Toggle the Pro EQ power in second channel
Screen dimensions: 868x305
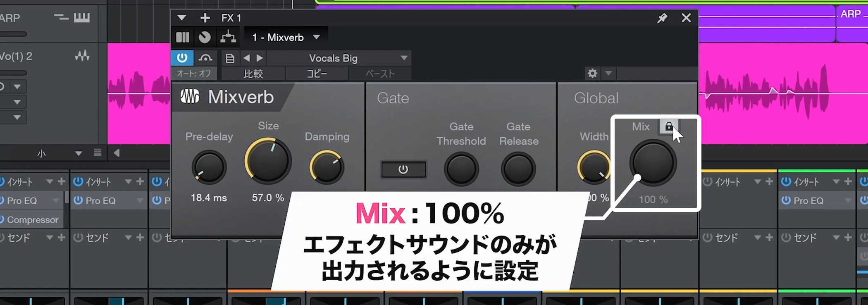tap(78, 200)
